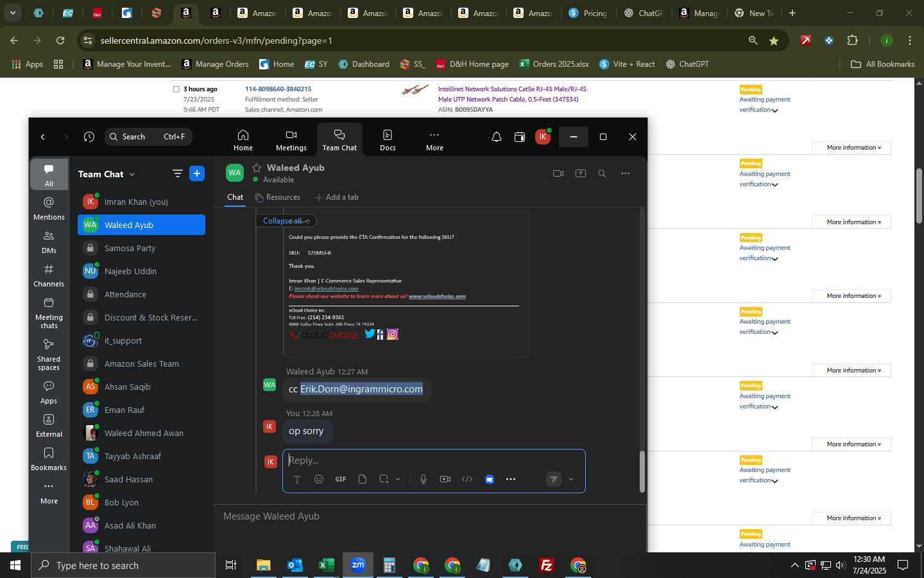
Task: Open Mentions in Zoom sidebar
Action: [49, 208]
